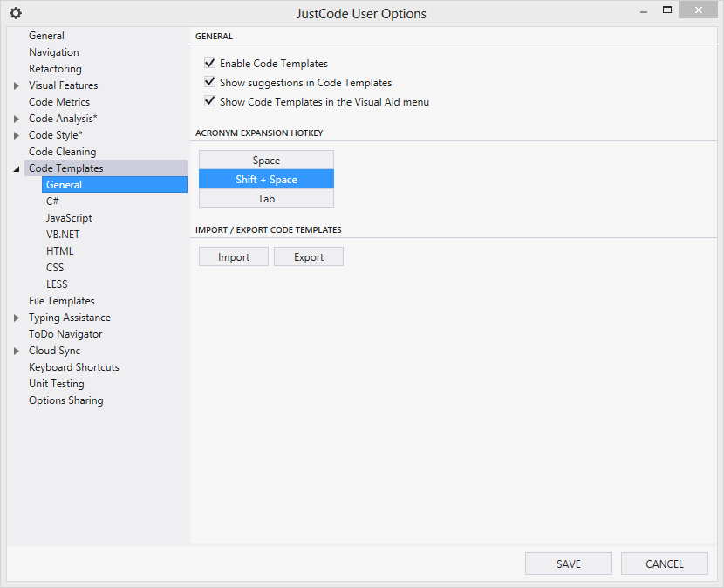Image resolution: width=724 pixels, height=588 pixels.
Task: Toggle Show Code Templates in Visual Aid menu
Action: 209,101
